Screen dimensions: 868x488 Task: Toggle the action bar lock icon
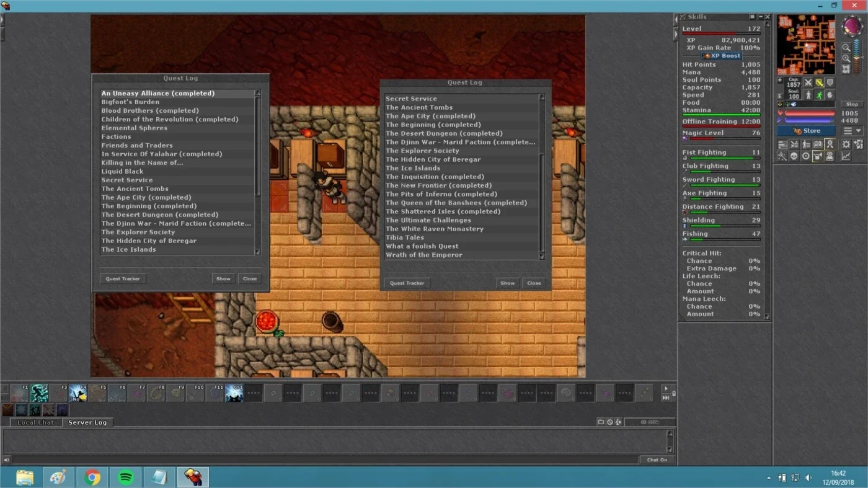[674, 394]
